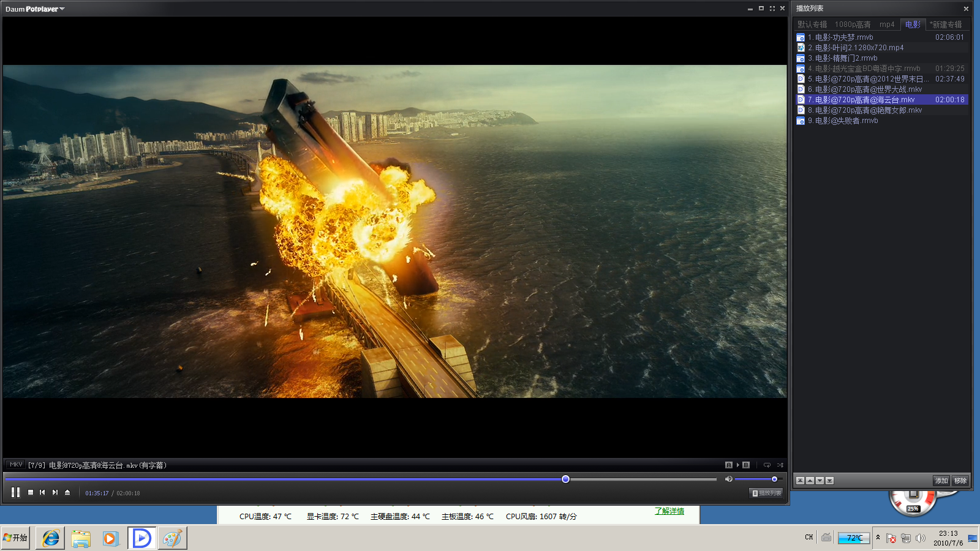This screenshot has width=980, height=551.
Task: Select playlist item 电影-功夫梦.rmvb
Action: (882, 37)
